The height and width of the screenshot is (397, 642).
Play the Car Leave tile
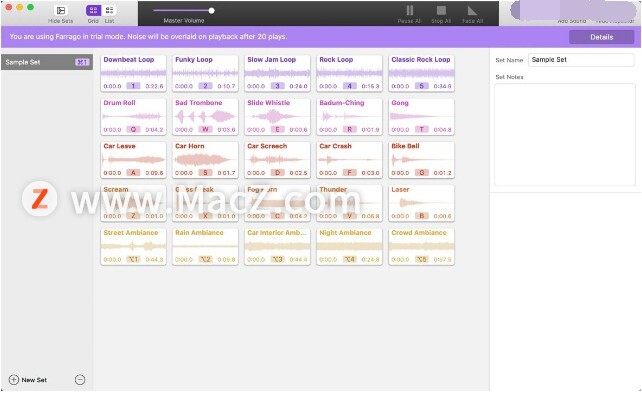point(133,160)
